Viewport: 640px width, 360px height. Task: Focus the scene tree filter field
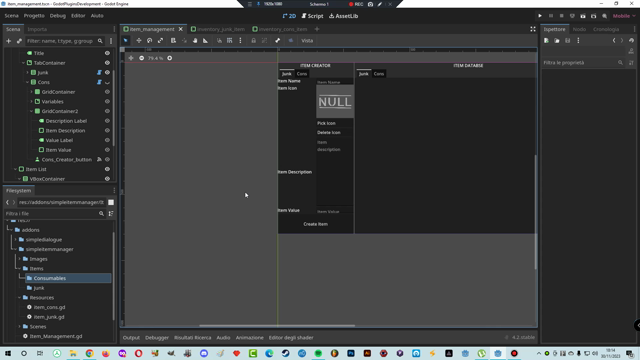[x=64, y=41]
